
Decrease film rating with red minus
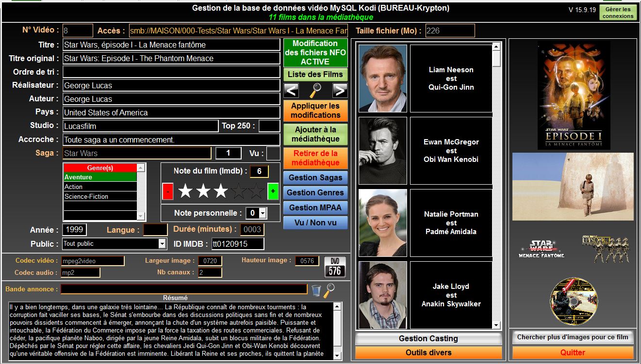pos(167,191)
